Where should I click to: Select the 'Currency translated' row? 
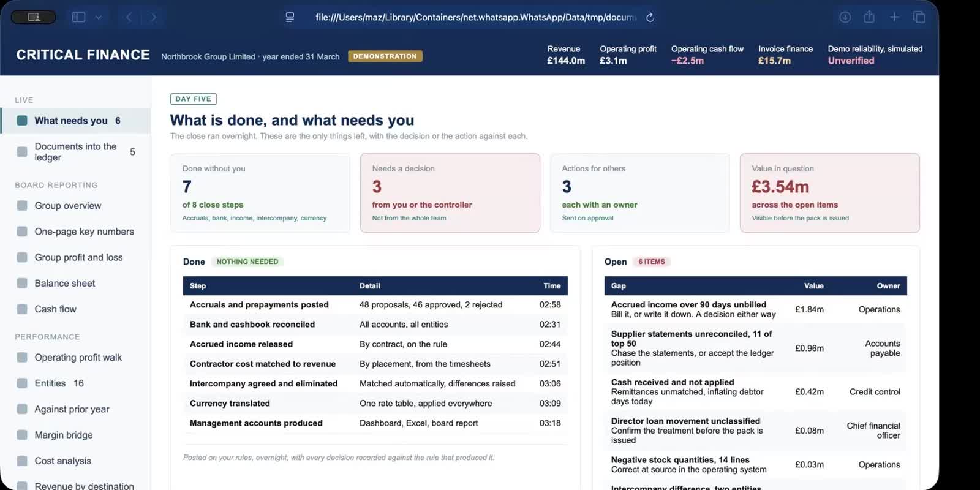375,403
